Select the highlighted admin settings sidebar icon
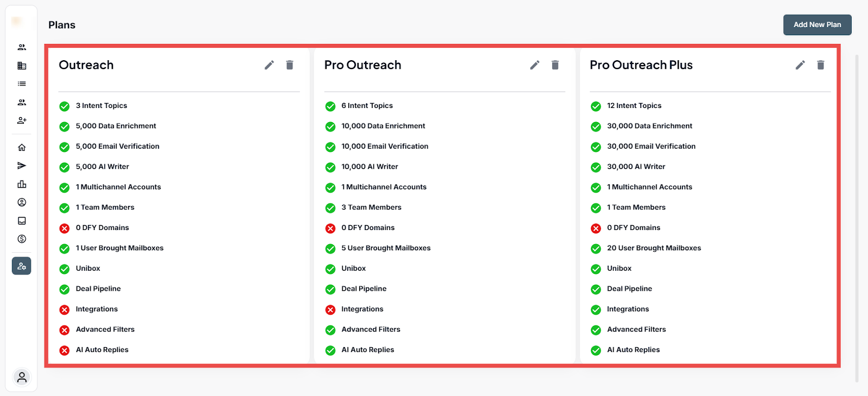 22,266
